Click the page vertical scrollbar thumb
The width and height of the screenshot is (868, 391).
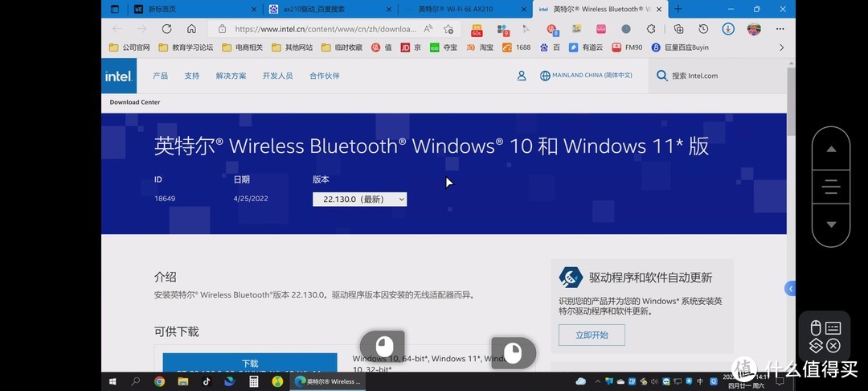pos(791,101)
